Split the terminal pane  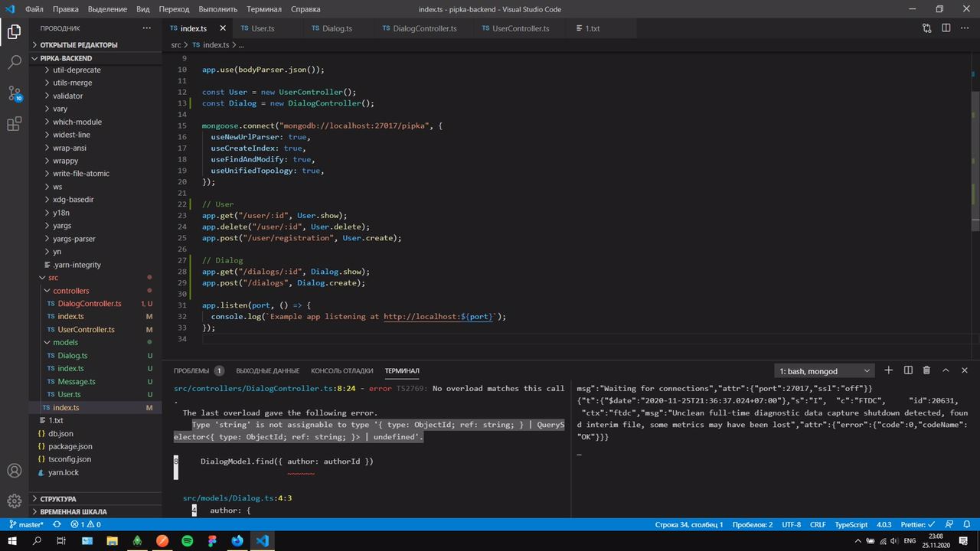(x=908, y=370)
